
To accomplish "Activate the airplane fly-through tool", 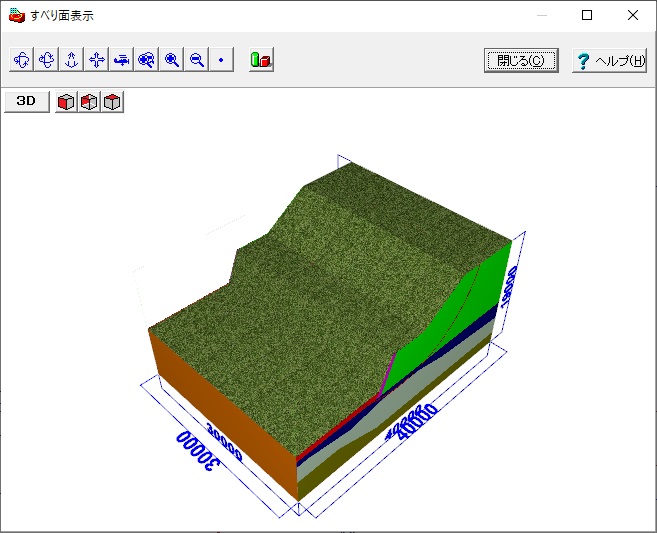I will pos(122,60).
